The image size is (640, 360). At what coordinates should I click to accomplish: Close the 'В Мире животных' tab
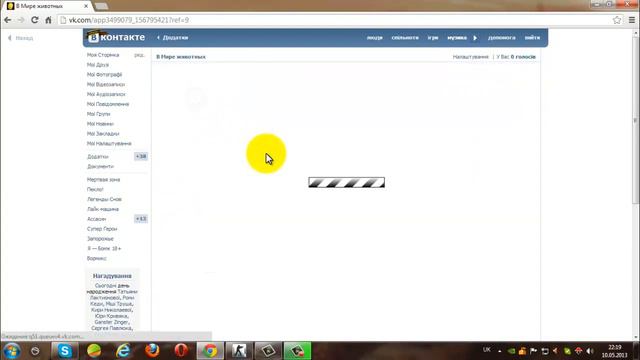click(86, 6)
